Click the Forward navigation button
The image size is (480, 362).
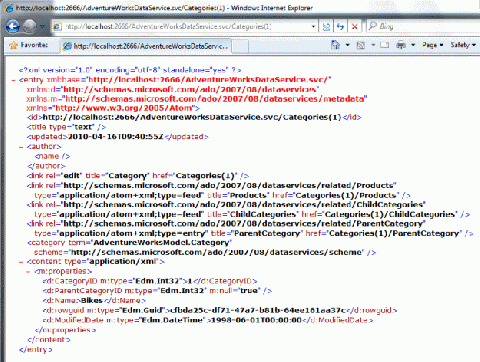(x=29, y=26)
